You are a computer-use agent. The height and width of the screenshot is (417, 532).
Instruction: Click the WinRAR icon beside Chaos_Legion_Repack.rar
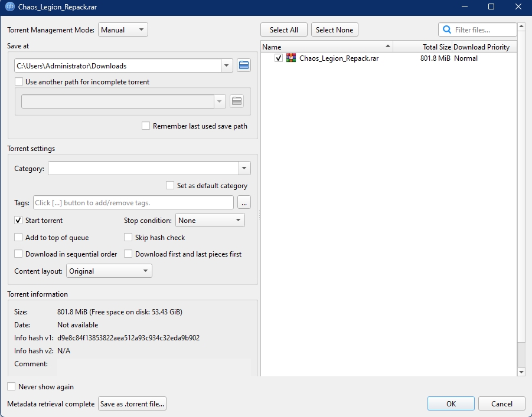(291, 58)
